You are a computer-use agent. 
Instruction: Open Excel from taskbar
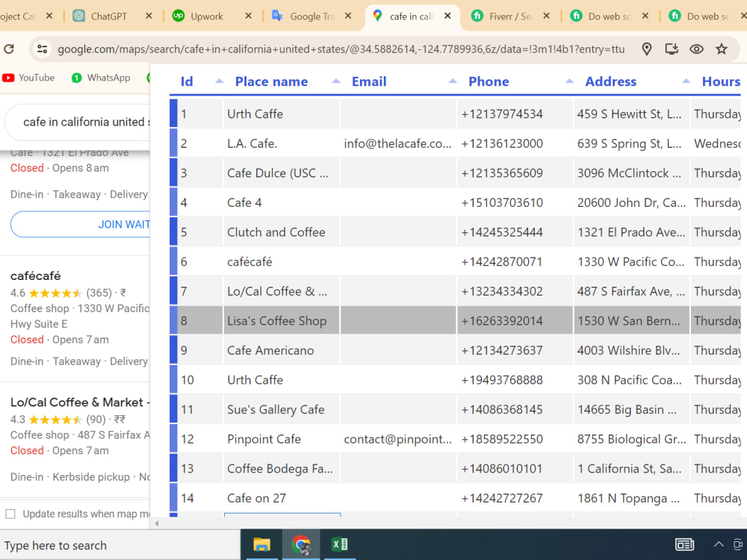point(340,544)
